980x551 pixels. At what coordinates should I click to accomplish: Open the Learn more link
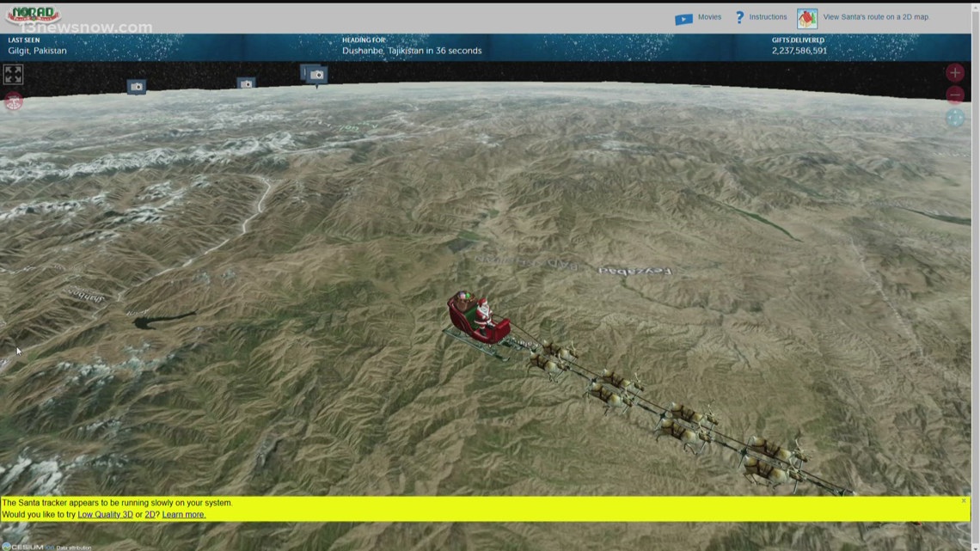coord(182,514)
